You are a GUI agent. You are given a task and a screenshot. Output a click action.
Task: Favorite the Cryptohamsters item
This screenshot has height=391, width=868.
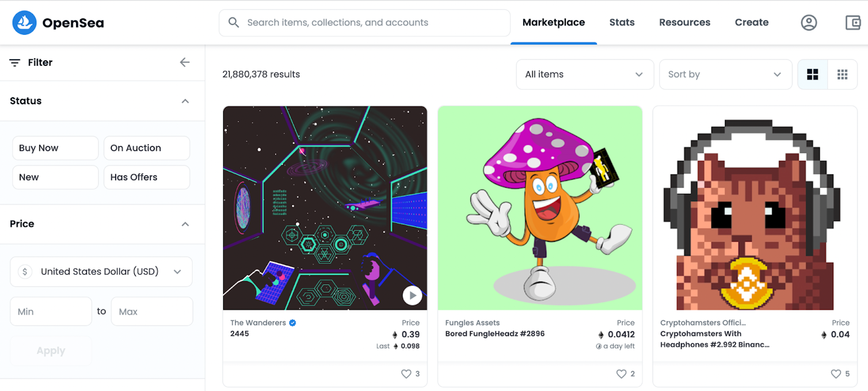836,374
